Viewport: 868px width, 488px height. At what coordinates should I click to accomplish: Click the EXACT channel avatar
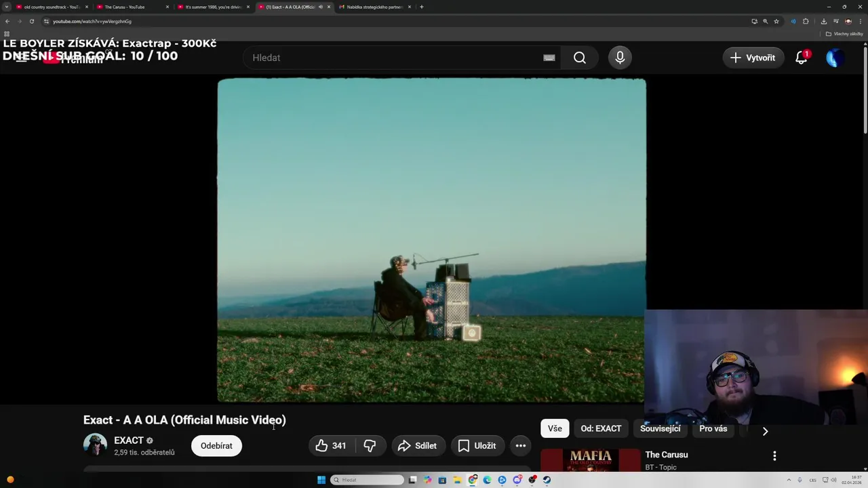(95, 445)
